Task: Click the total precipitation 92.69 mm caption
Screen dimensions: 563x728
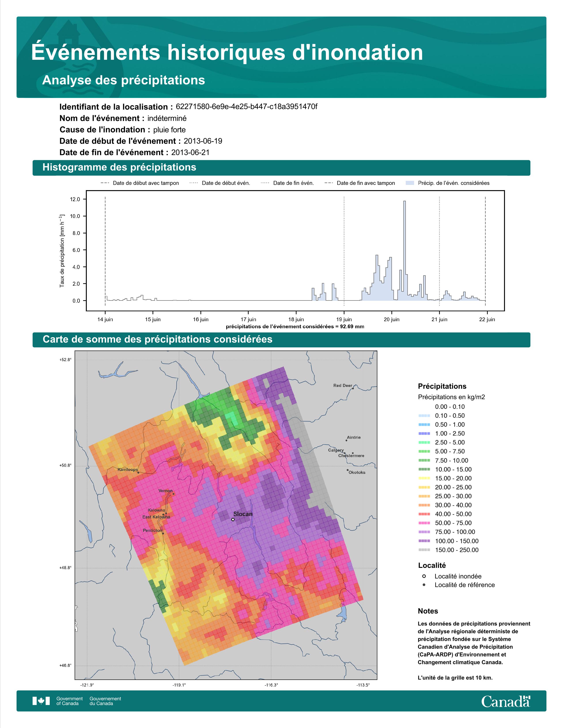Action: (295, 327)
